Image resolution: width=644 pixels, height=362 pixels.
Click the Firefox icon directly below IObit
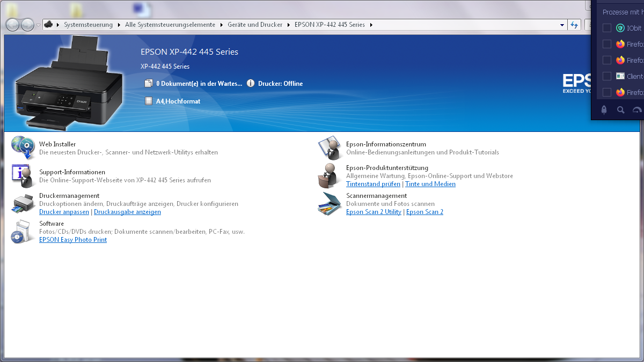[x=620, y=44]
